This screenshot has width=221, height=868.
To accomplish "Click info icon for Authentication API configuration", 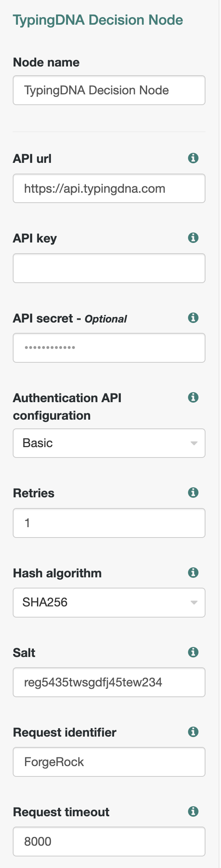I will tap(193, 397).
